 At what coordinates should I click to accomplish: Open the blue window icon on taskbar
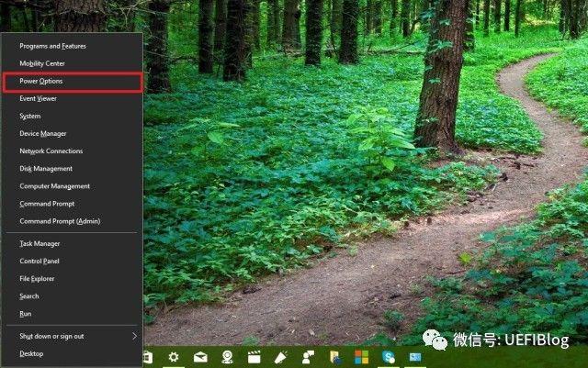tap(415, 357)
